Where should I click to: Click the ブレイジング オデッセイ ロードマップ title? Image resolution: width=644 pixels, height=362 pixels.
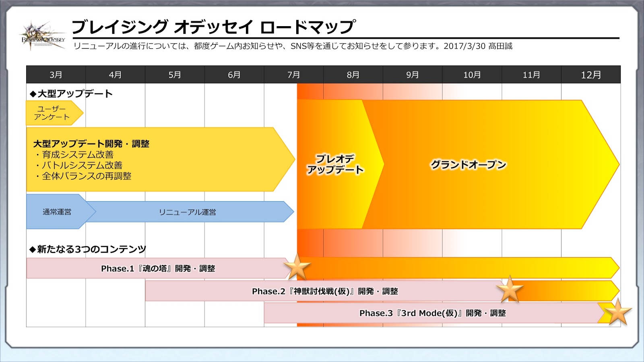pos(214,27)
